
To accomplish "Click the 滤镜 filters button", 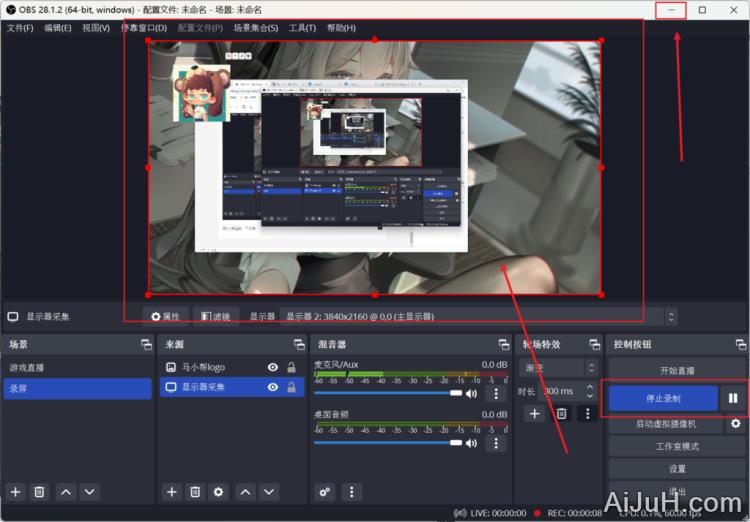I will (214, 317).
